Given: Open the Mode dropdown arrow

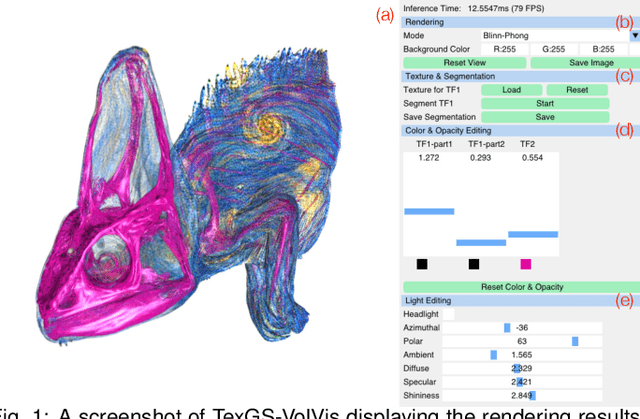Looking at the screenshot, I should 635,35.
